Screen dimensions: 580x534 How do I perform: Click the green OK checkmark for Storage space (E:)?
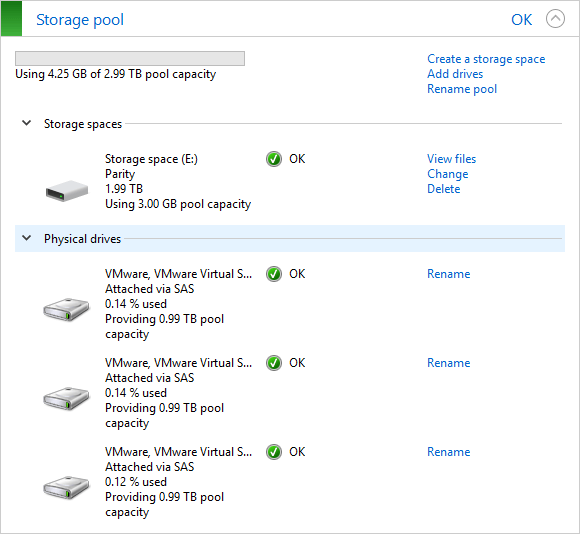pos(274,159)
